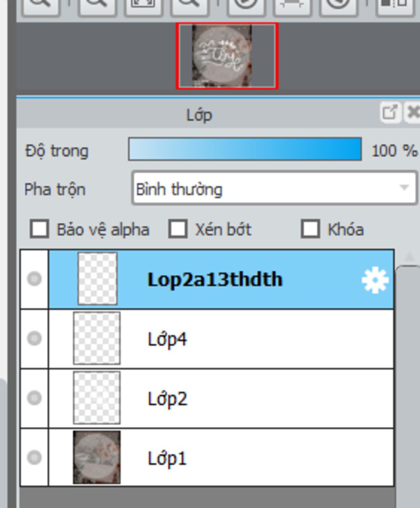Click the layer list scroll-up arrow
Viewport: 420px width, 508px height.
click(409, 257)
